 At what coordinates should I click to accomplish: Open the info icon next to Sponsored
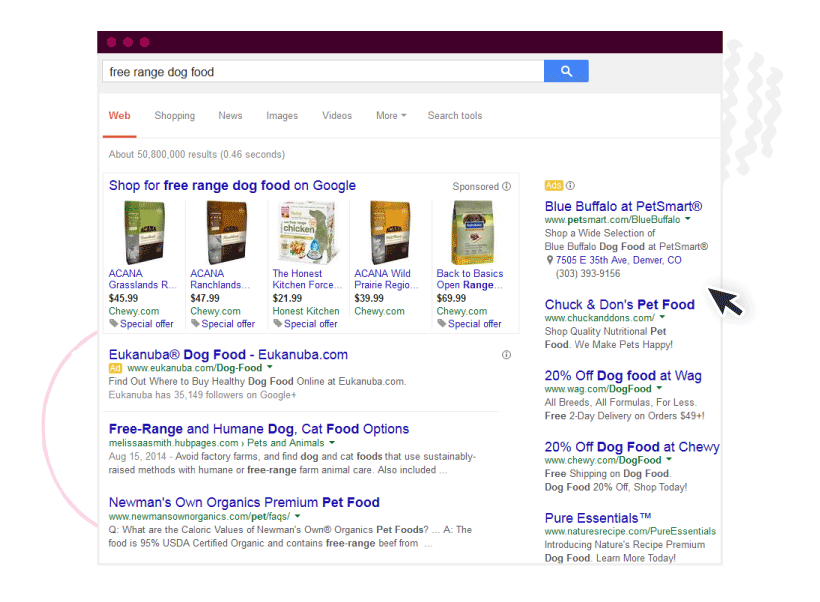point(505,187)
